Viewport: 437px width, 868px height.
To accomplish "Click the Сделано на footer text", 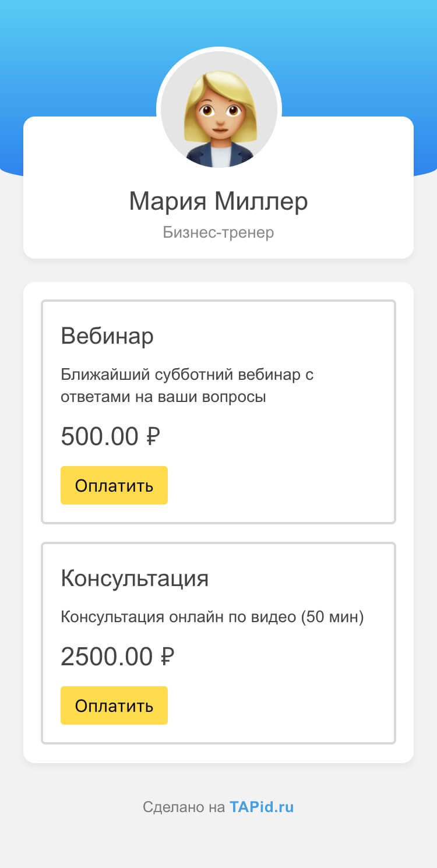I will [184, 807].
